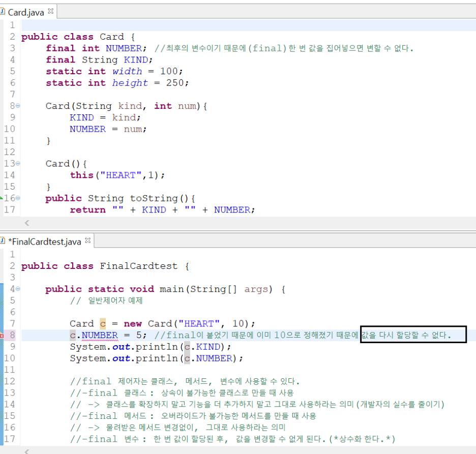Switch to the *FinalCardtest.java tab
This screenshot has width=476, height=454.
[x=45, y=242]
